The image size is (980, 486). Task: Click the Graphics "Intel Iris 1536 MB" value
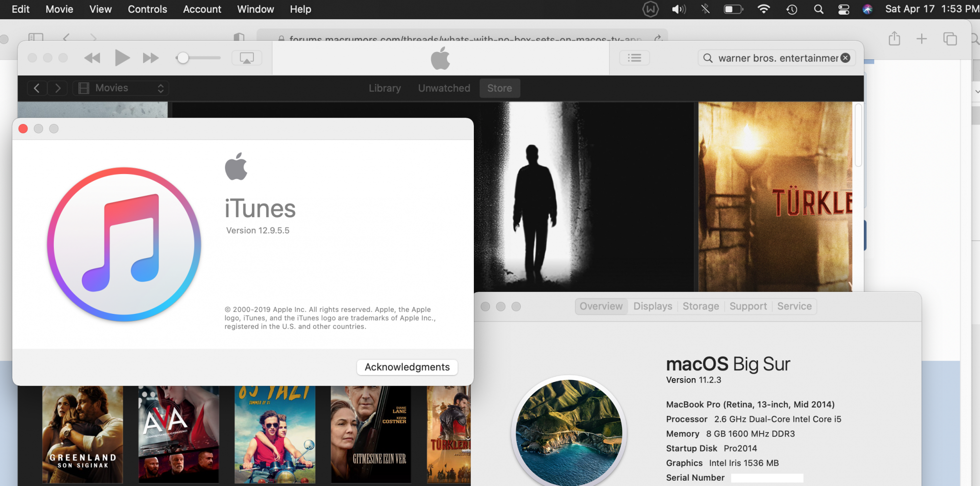point(744,463)
